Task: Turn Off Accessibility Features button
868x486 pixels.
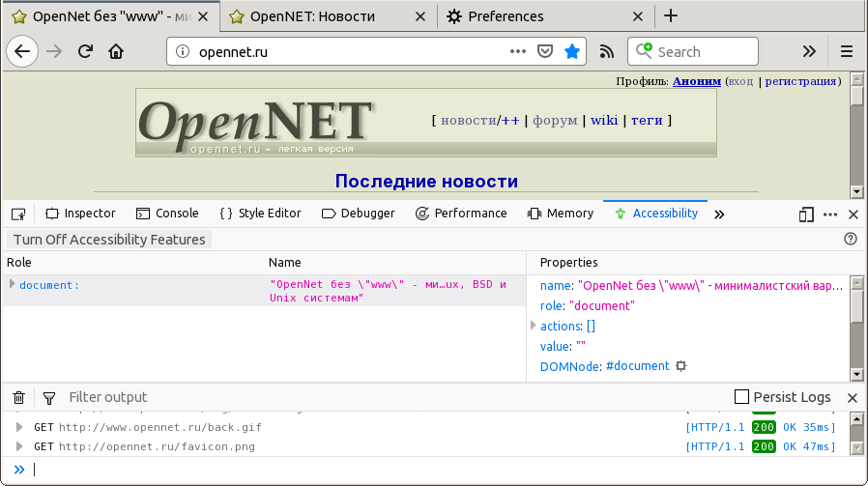Action: coord(109,240)
